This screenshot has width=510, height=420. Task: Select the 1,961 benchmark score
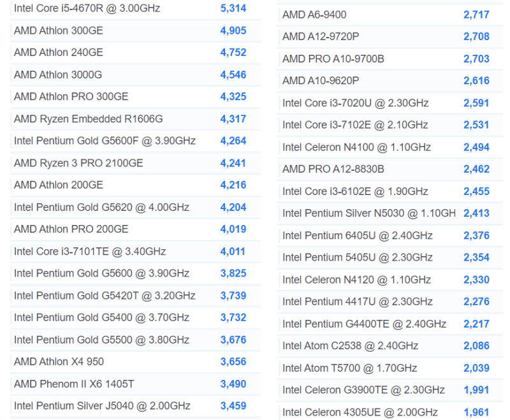pos(476,412)
